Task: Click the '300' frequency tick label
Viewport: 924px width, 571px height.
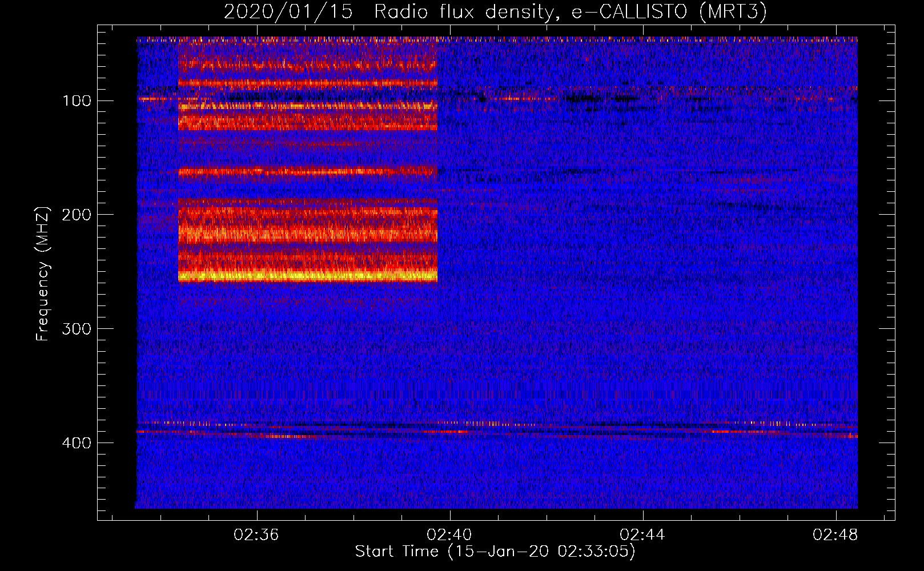Action: 77,329
